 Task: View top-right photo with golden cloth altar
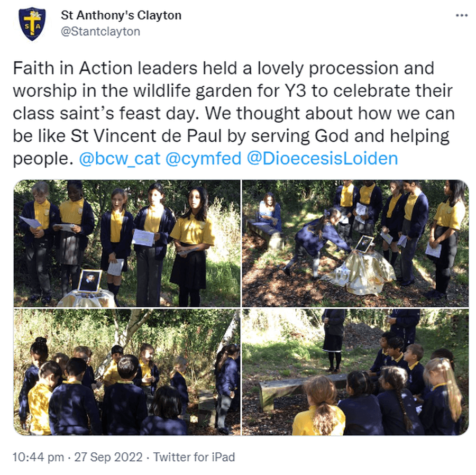coord(355,243)
